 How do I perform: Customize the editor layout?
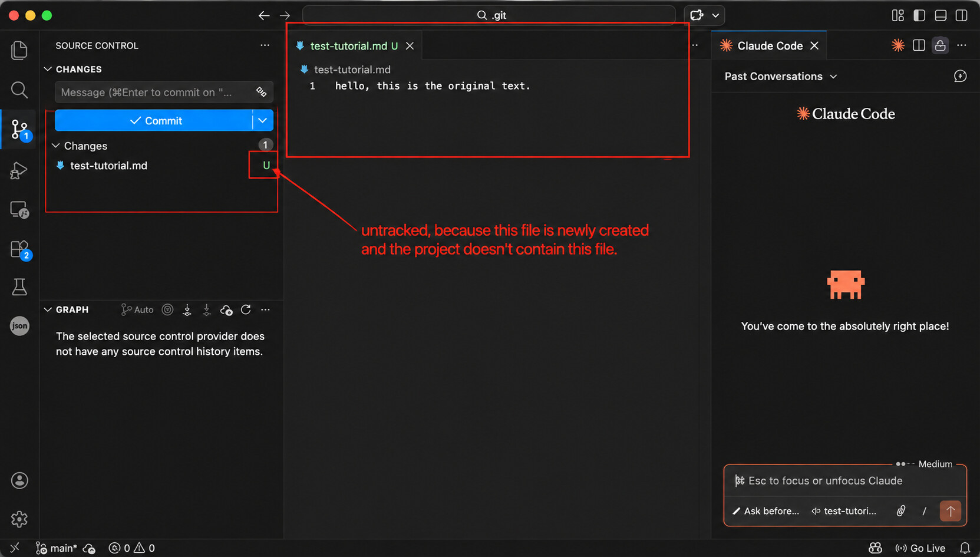point(898,15)
